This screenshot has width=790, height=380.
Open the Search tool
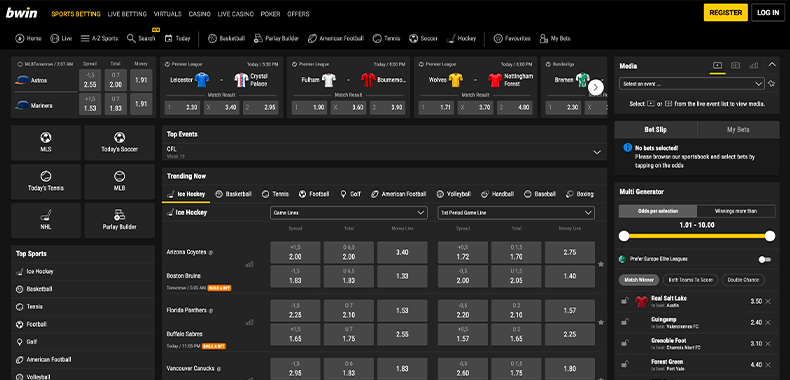[x=141, y=38]
